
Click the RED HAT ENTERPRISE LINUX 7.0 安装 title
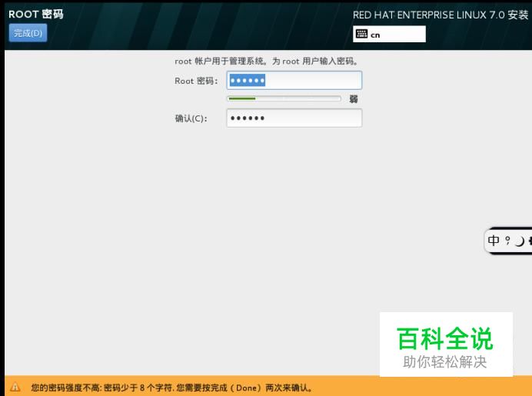(x=441, y=15)
